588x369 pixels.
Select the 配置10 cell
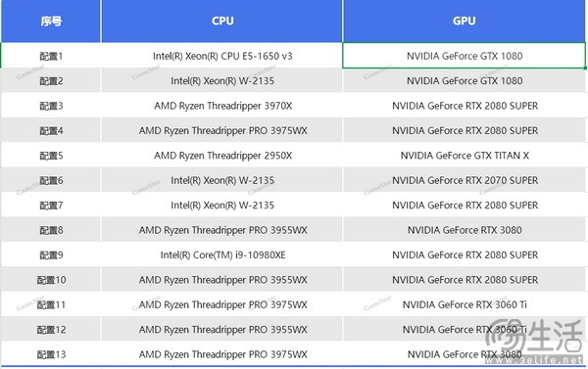(x=51, y=280)
